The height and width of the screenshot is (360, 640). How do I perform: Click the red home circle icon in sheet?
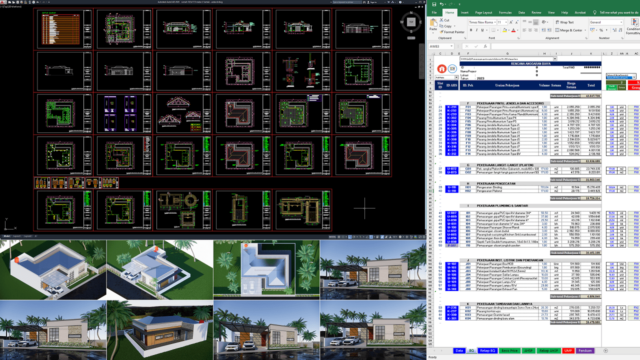pos(441,69)
